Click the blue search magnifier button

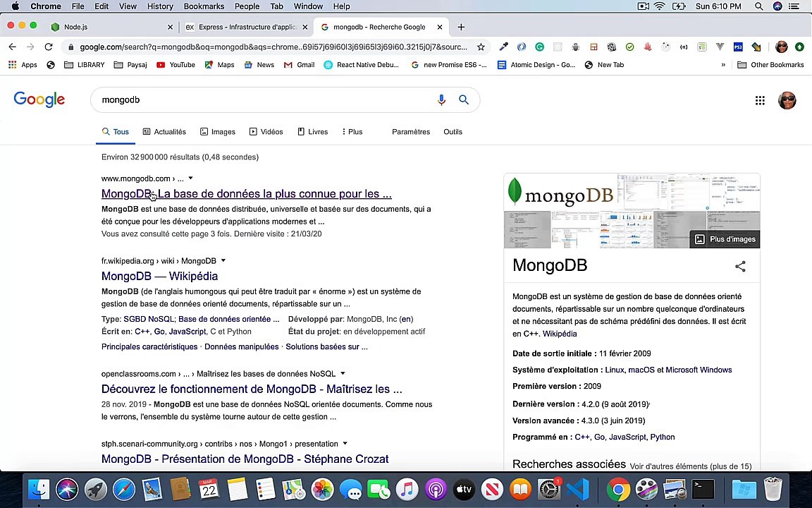pos(464,99)
